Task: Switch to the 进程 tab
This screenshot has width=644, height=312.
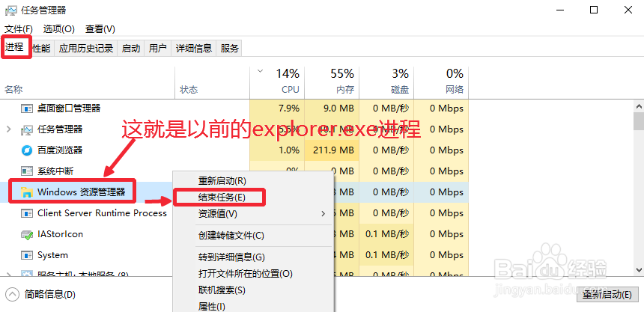Action: point(14,47)
